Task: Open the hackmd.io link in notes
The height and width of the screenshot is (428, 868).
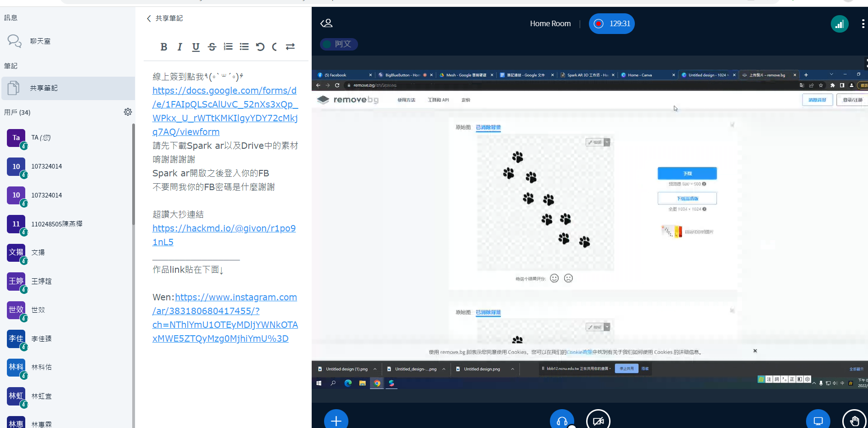Action: coord(224,235)
